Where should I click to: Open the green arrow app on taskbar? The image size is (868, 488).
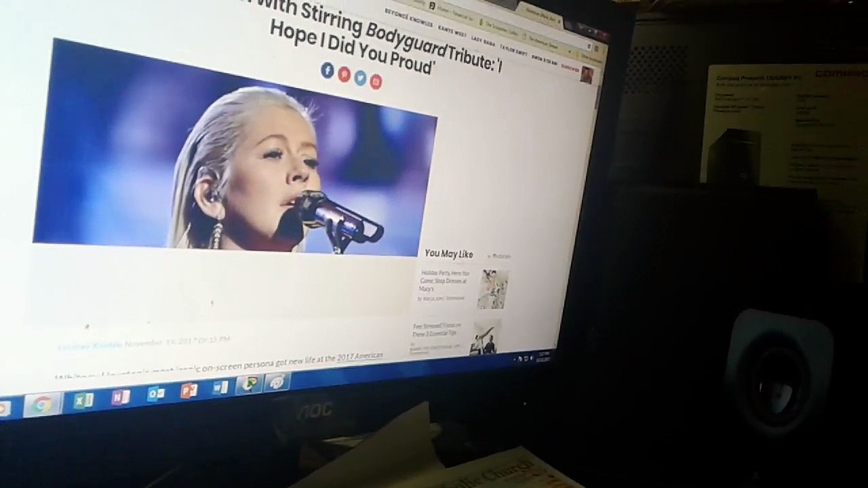(x=249, y=384)
